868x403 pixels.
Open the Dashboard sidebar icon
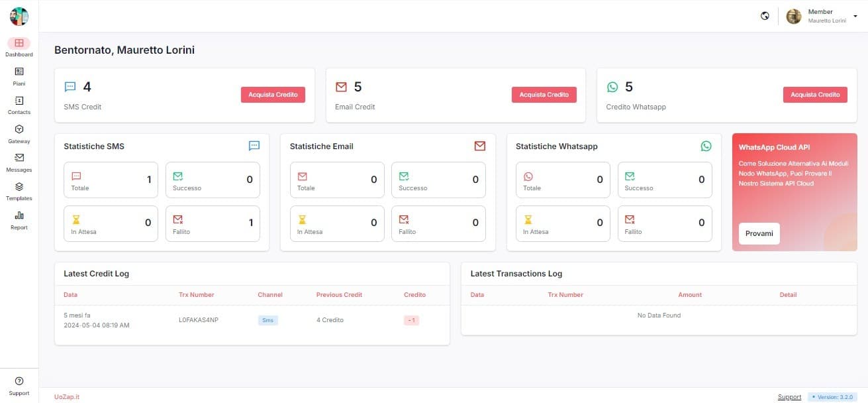point(19,43)
